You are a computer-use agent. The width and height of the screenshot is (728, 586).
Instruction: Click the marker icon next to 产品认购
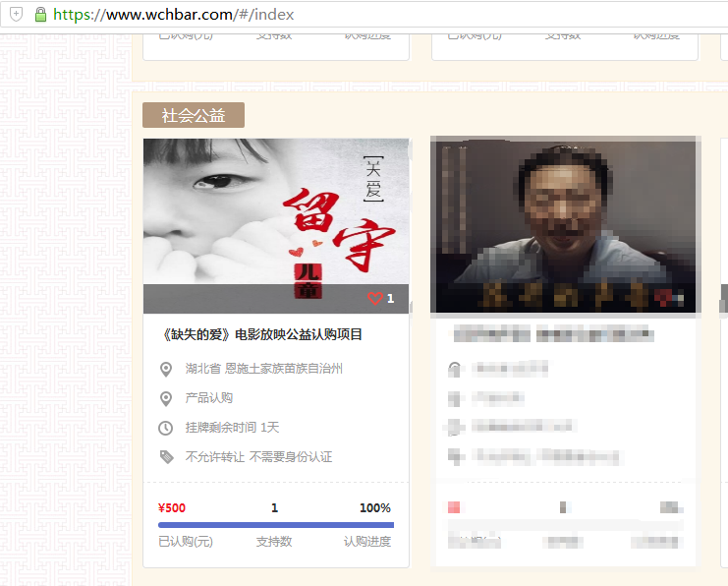coord(166,398)
